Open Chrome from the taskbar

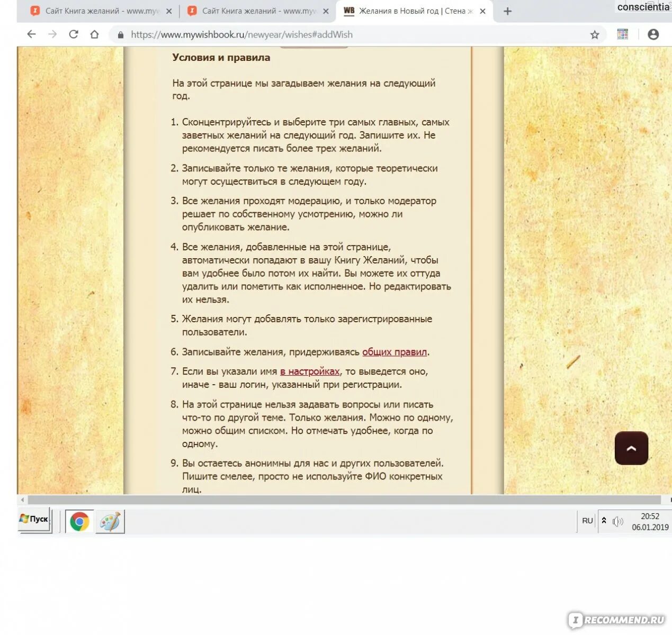tap(79, 522)
